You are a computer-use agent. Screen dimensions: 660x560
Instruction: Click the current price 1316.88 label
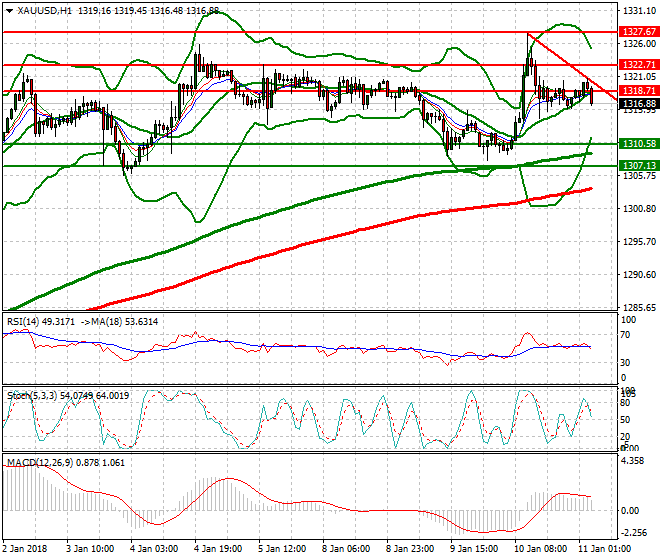[637, 103]
